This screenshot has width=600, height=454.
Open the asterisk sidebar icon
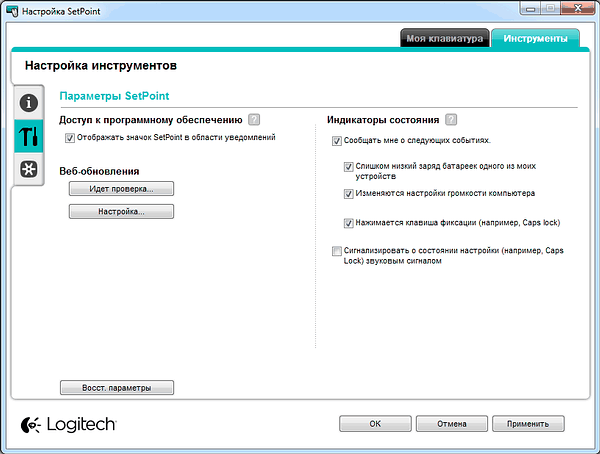(x=29, y=169)
